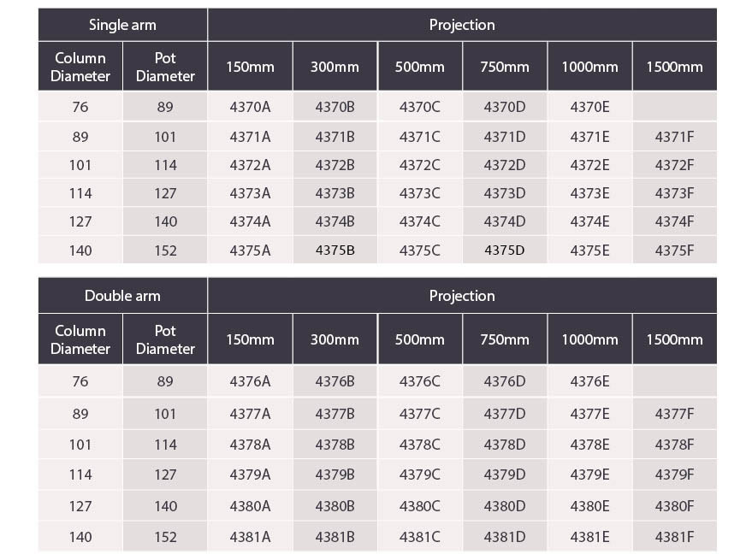The height and width of the screenshot is (560, 752).
Task: Click part number 4381F
Action: [x=674, y=537]
